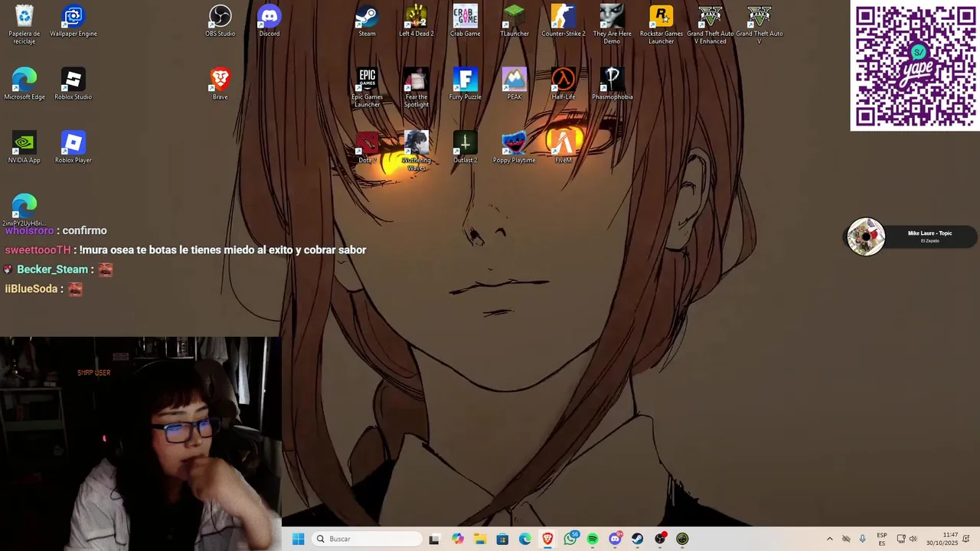Select the Rockstar Games Launcher icon
This screenshot has width=980, height=551.
click(661, 24)
